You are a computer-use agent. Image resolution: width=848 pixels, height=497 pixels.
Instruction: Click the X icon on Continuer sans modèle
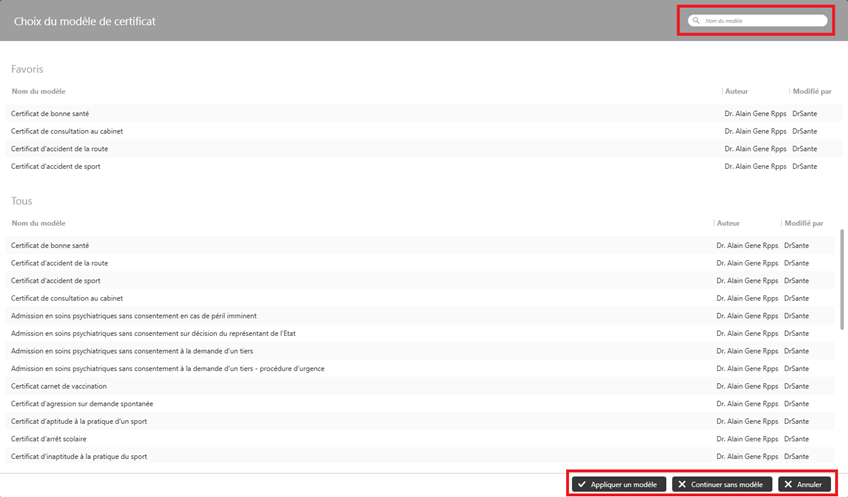pyautogui.click(x=682, y=484)
